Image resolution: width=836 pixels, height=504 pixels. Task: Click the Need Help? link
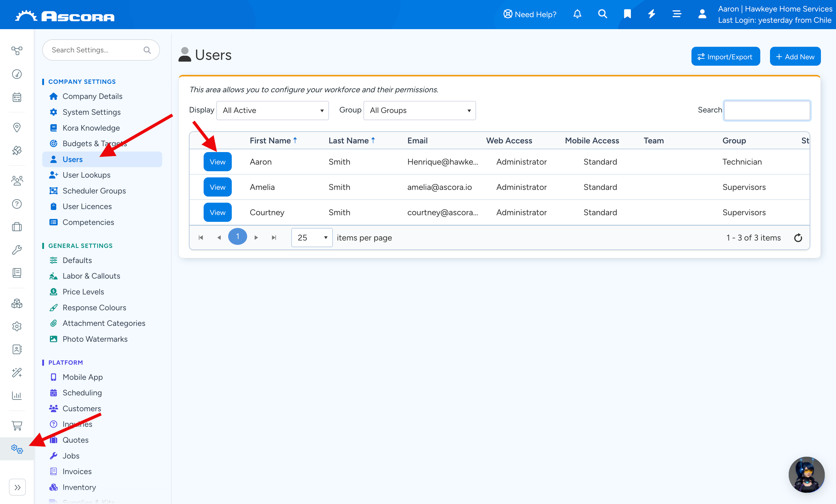coord(530,14)
